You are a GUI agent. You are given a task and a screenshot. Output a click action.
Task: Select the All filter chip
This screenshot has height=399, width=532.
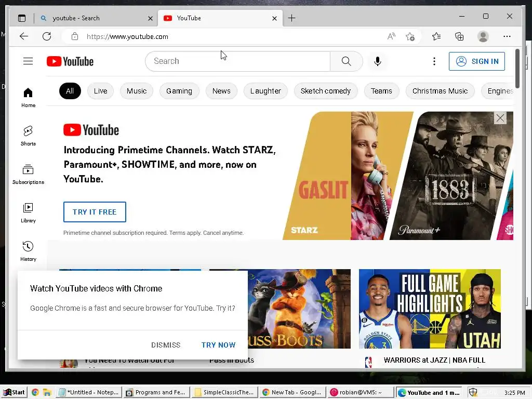pos(70,91)
